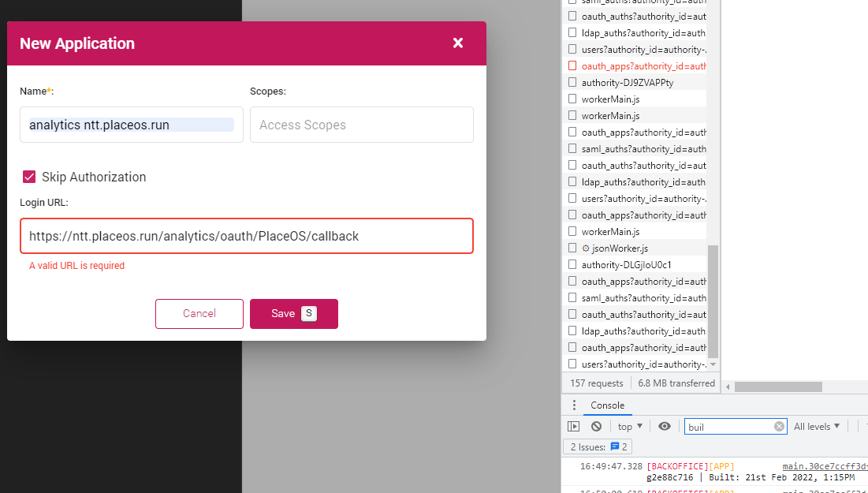Open the main.30ce7ccff3d source link

pyautogui.click(x=825, y=466)
